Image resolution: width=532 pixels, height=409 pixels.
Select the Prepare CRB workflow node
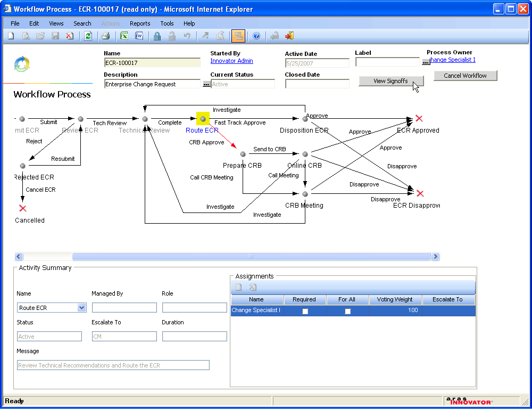coord(243,154)
